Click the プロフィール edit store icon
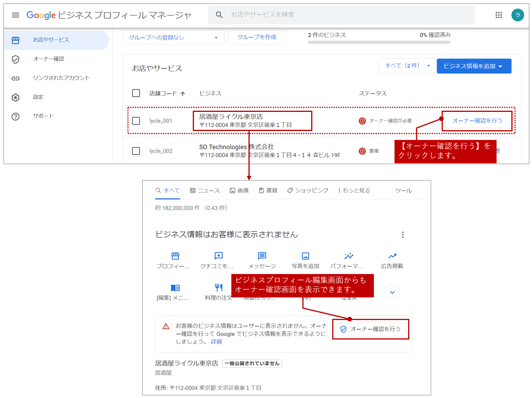This screenshot has width=532, height=398. pyautogui.click(x=175, y=256)
